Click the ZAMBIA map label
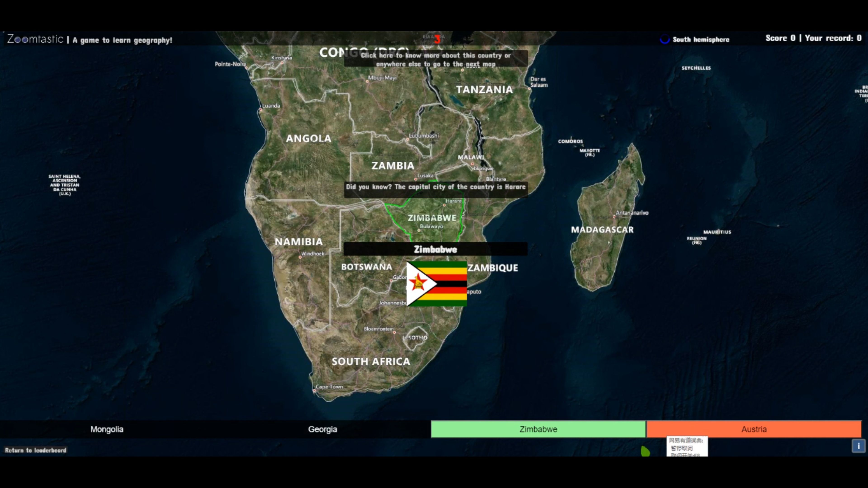 coord(393,166)
